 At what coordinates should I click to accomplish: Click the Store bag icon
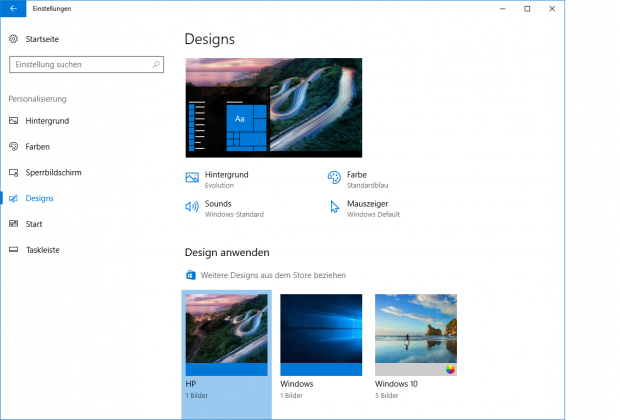pos(191,275)
